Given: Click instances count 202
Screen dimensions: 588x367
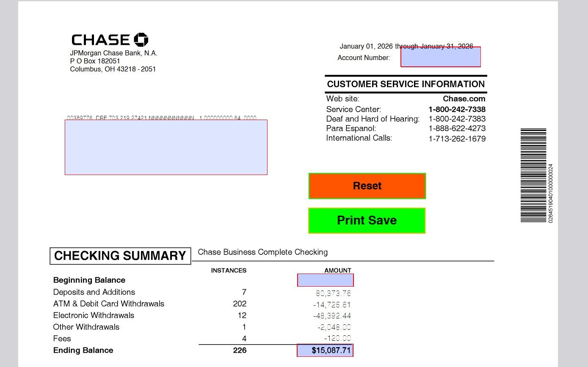Looking at the screenshot, I should (240, 304).
